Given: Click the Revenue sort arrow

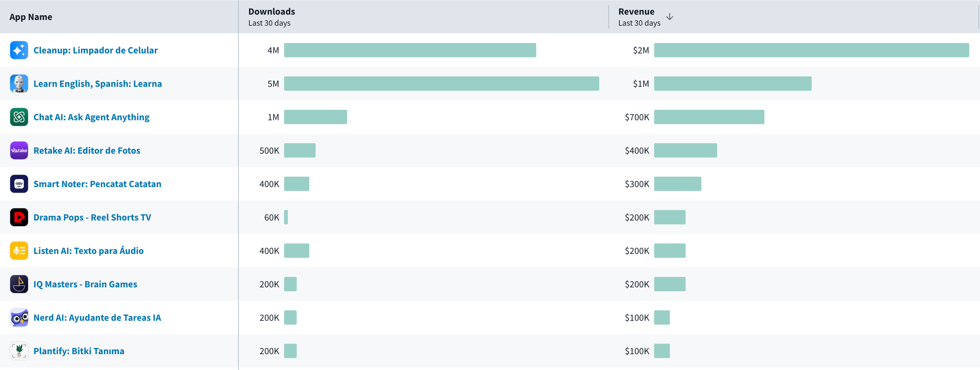Looking at the screenshot, I should 670,17.
